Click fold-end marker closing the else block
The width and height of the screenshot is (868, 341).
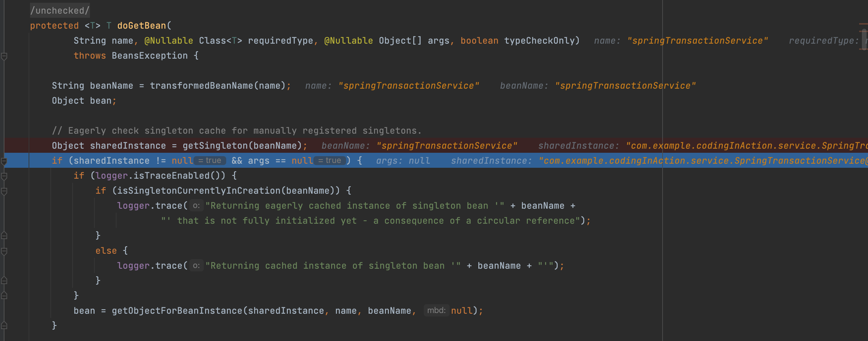tap(4, 281)
